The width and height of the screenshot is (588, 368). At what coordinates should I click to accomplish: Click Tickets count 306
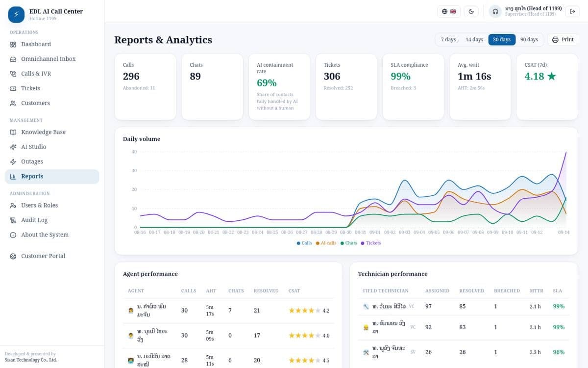[x=332, y=76]
